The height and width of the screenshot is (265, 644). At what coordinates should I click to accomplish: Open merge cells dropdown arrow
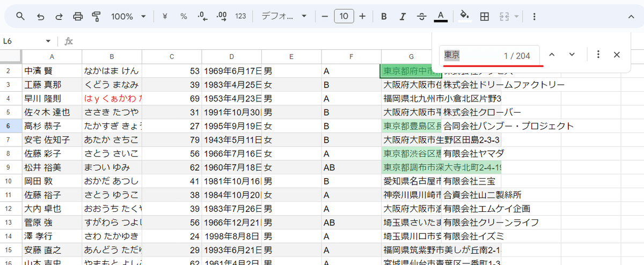coord(516,17)
